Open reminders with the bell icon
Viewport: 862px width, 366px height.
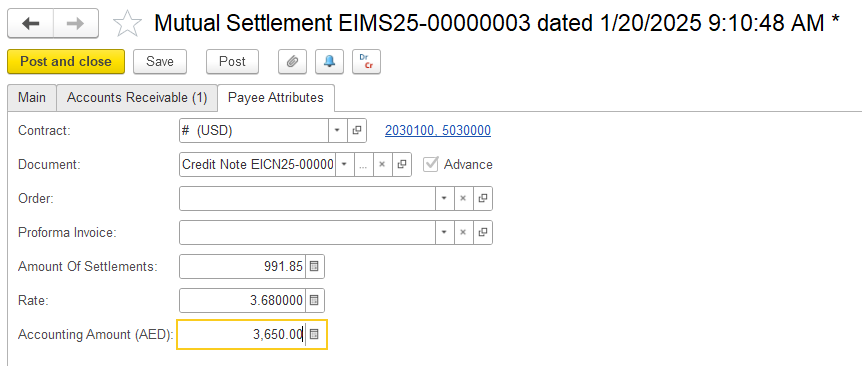[x=329, y=62]
